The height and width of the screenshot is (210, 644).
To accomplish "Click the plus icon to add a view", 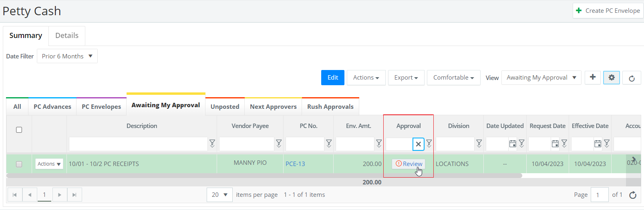I will coord(593,77).
